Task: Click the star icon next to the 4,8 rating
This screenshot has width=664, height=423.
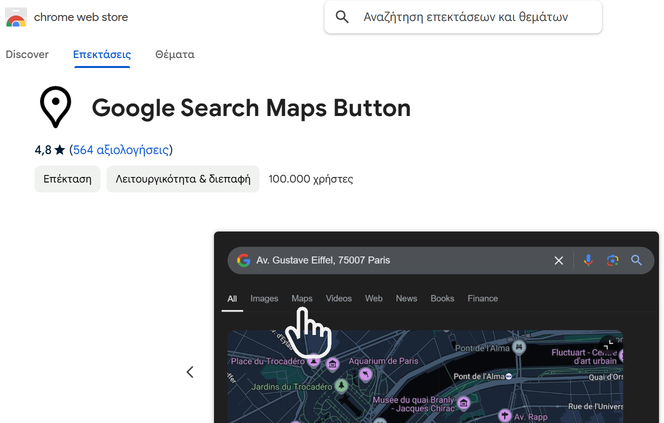Action: pyautogui.click(x=60, y=150)
